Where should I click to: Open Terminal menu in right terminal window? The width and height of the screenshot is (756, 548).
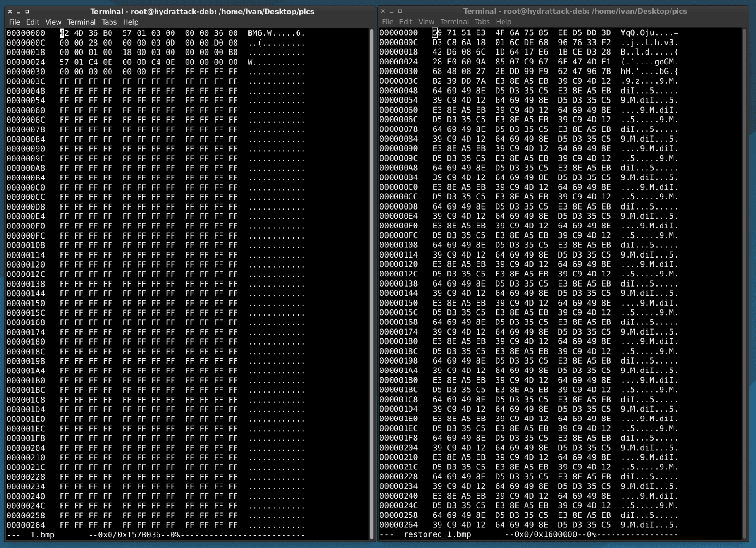coord(454,22)
